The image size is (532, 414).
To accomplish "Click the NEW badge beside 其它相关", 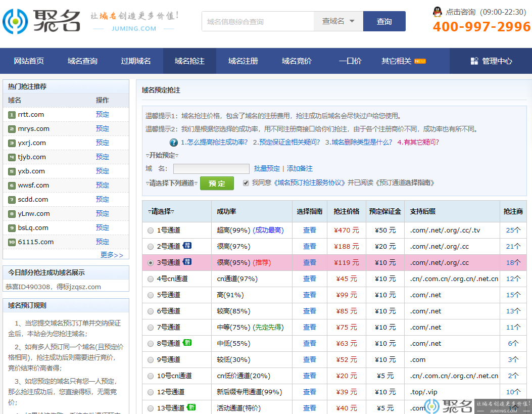I will (x=420, y=61).
